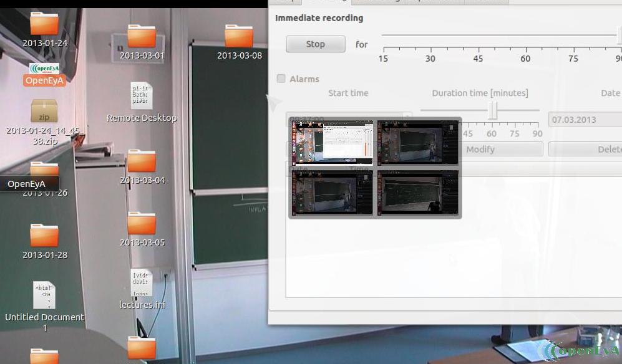Select the 2013-03-05 folder icon
Viewport: 622px width, 364px height.
[141, 223]
